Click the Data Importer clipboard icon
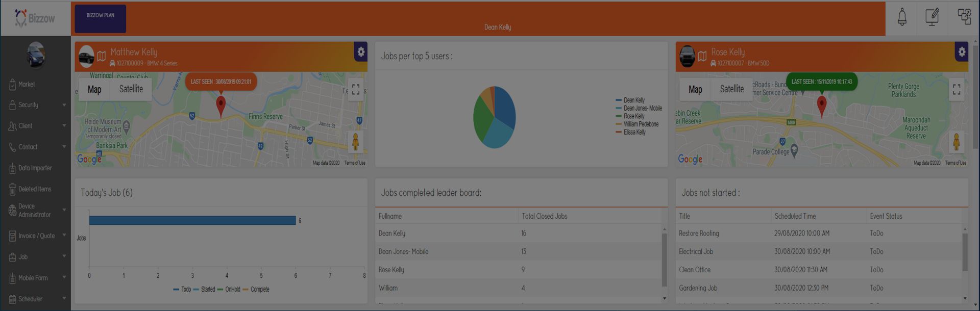Screen dimensions: 980x311 (12, 168)
